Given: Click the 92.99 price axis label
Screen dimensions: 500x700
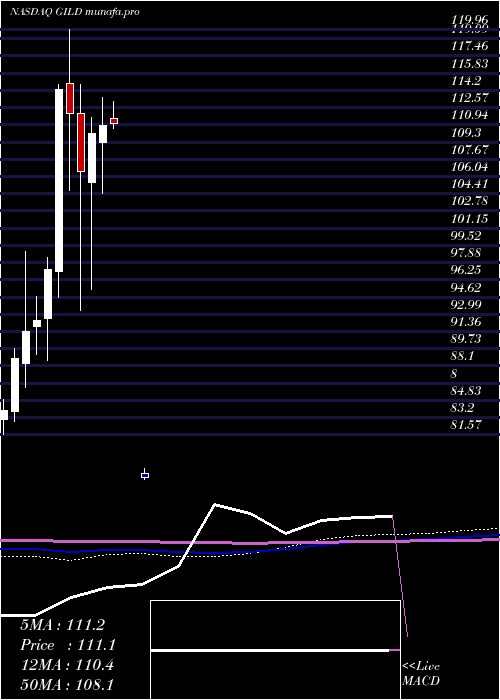Looking at the screenshot, I should pos(466,304).
